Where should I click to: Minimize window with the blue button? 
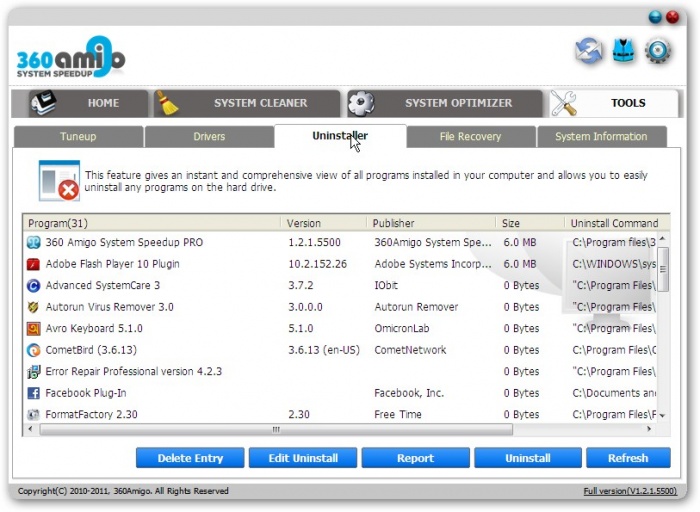(655, 17)
